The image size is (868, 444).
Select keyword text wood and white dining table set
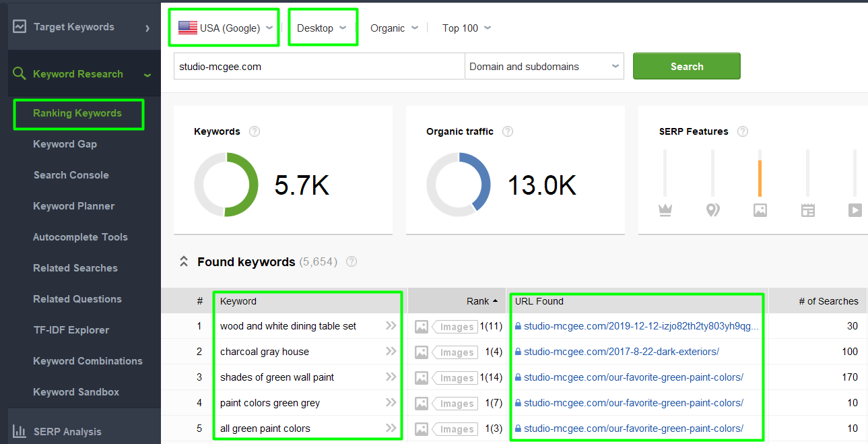coord(288,326)
